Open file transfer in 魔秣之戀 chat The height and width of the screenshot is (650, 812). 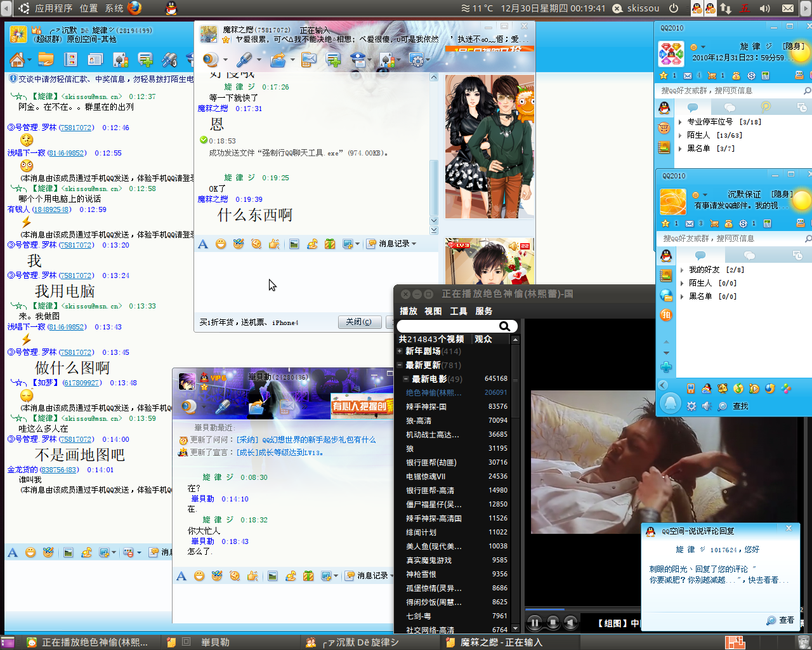(x=277, y=60)
